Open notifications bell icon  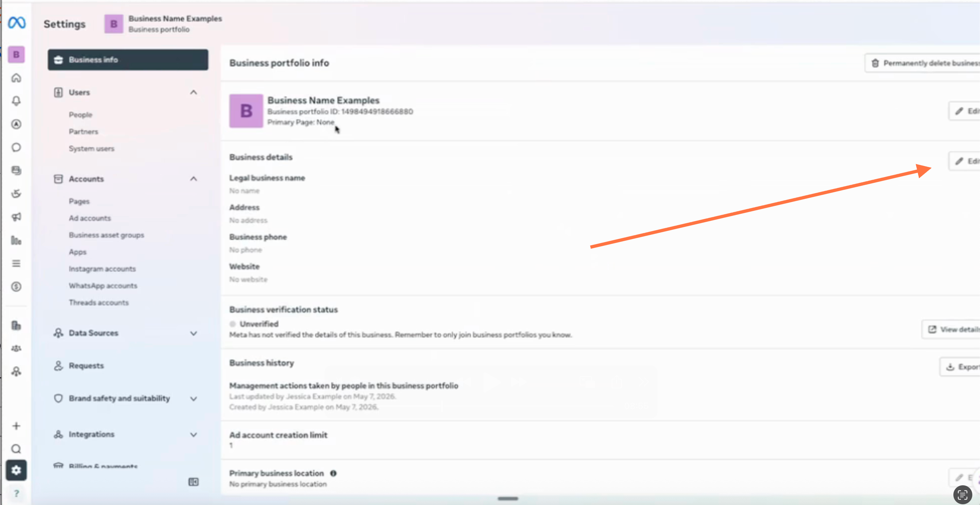tap(16, 101)
